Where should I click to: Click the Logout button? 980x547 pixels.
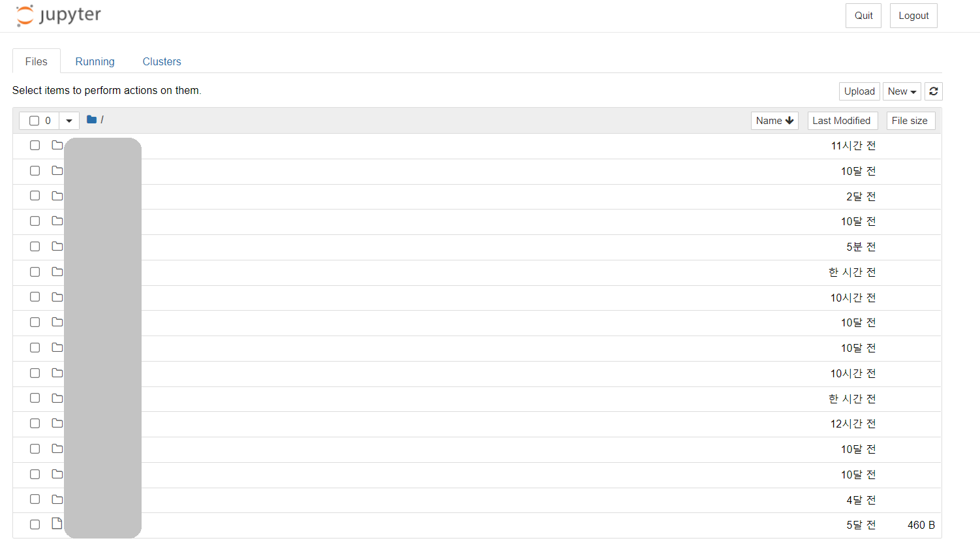(x=913, y=15)
